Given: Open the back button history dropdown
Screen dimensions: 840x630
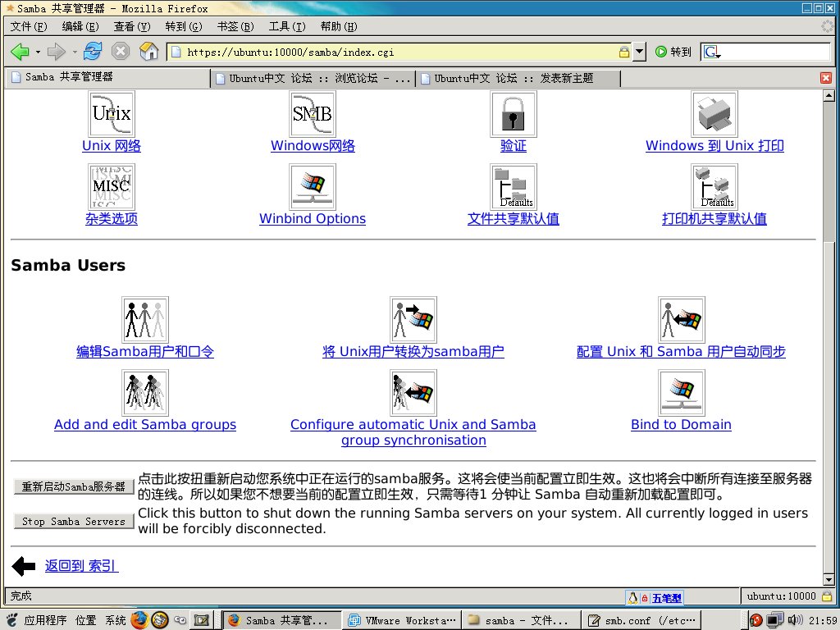Looking at the screenshot, I should [38, 52].
